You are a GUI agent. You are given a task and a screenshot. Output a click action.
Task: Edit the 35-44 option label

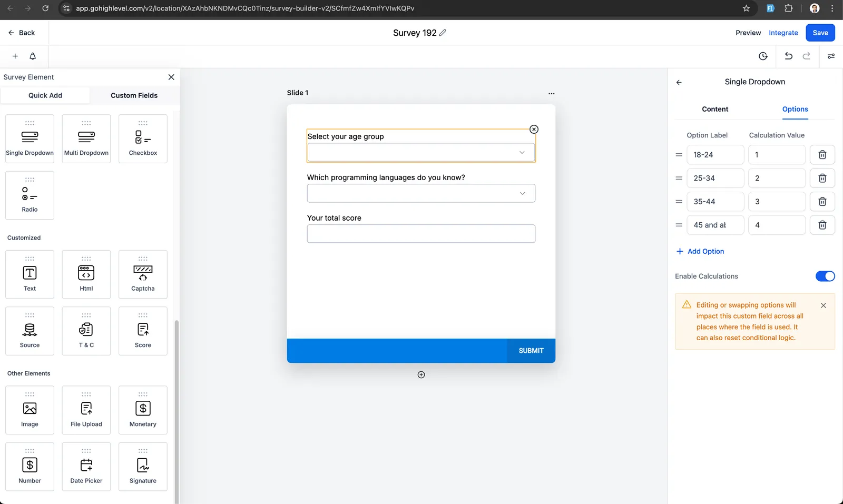(x=715, y=202)
